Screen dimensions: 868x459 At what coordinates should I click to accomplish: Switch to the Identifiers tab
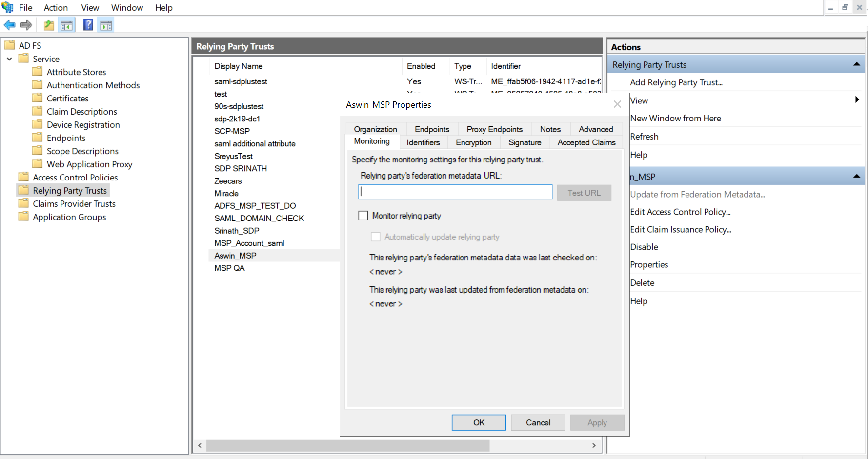(423, 142)
